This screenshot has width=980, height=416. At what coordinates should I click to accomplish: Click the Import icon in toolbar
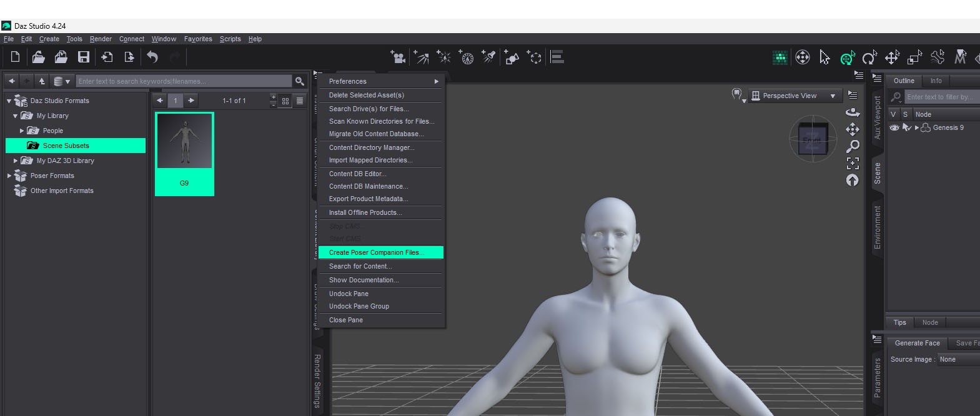click(x=107, y=57)
